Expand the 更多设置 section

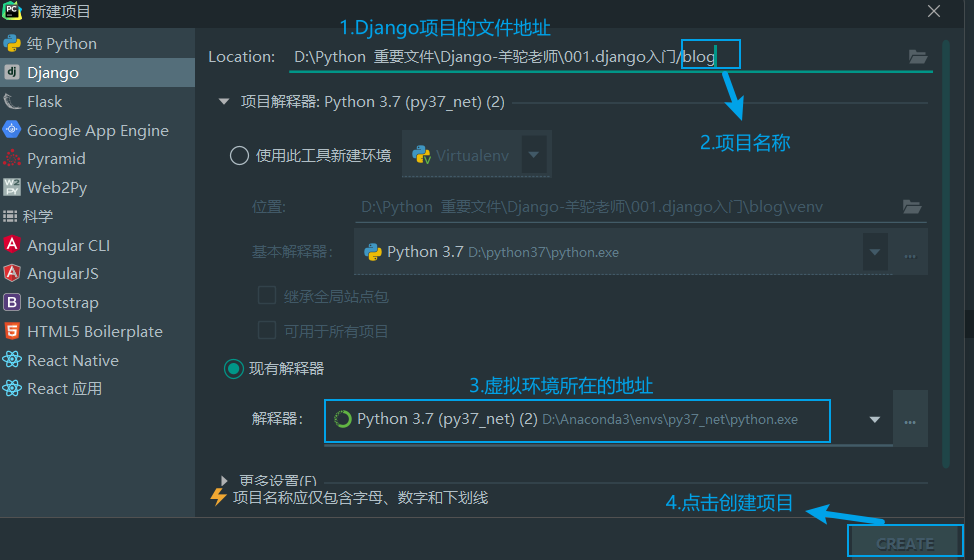pyautogui.click(x=224, y=481)
